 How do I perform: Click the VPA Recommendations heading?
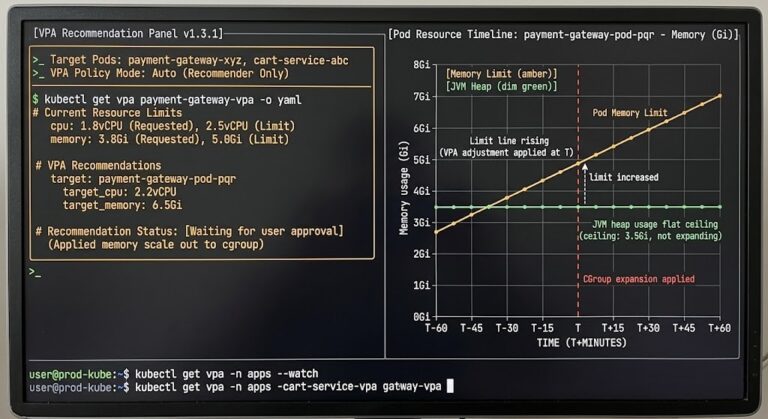[98, 166]
